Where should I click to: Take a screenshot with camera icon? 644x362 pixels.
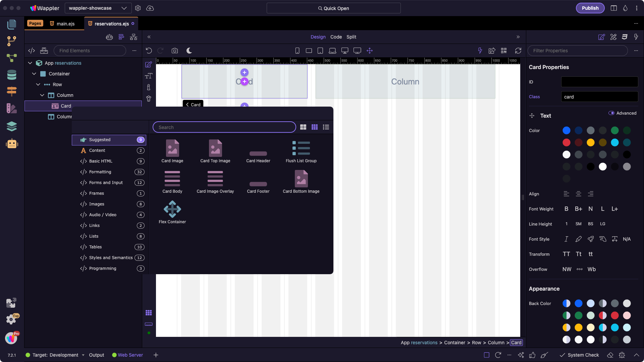(x=175, y=51)
